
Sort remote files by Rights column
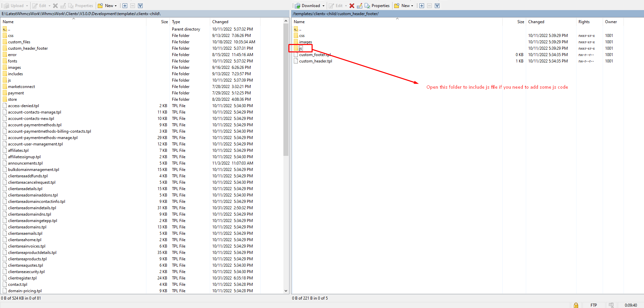point(584,22)
